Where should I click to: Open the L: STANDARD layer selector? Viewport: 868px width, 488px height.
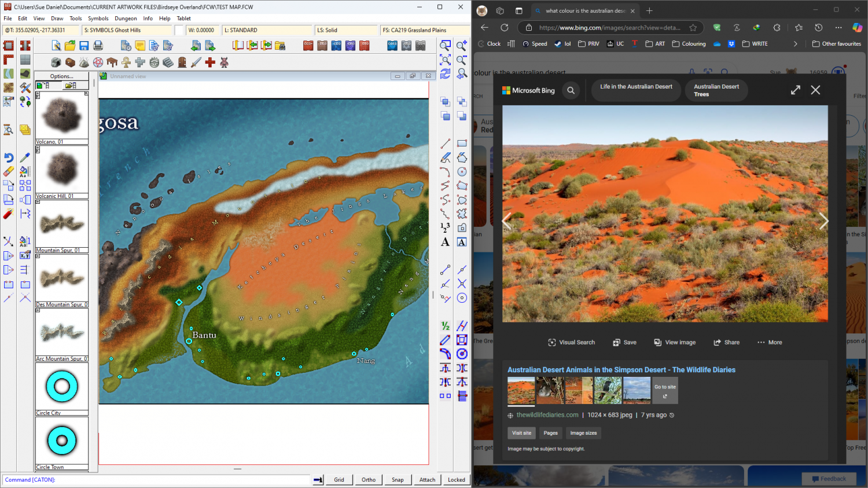[267, 30]
